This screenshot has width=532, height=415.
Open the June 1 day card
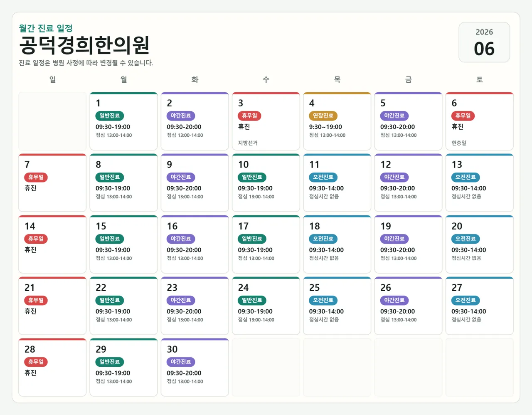(x=123, y=121)
